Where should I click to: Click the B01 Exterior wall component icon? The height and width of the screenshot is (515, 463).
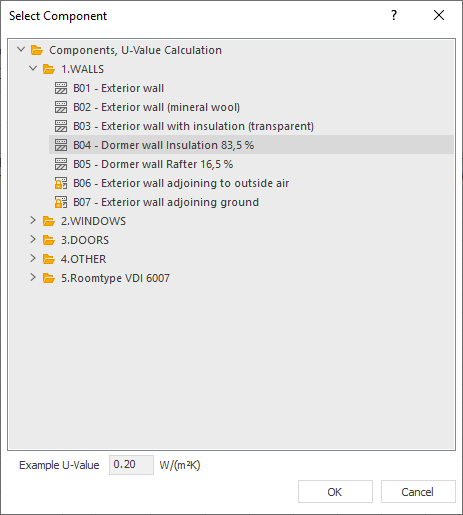point(61,88)
